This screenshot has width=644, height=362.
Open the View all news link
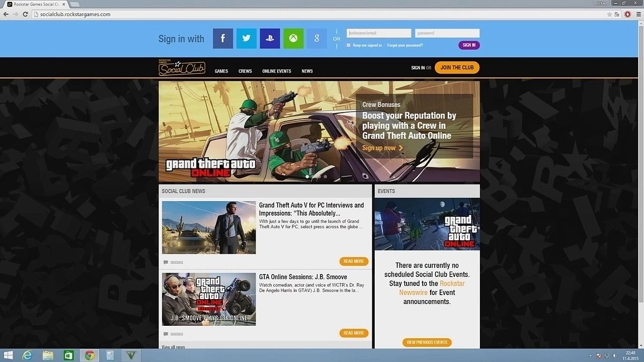[173, 347]
